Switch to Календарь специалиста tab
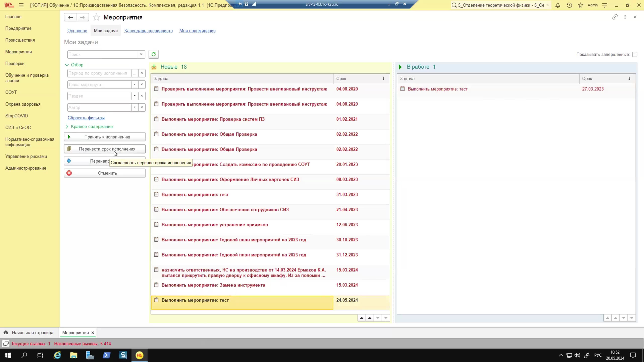The height and width of the screenshot is (362, 644). pos(148,31)
